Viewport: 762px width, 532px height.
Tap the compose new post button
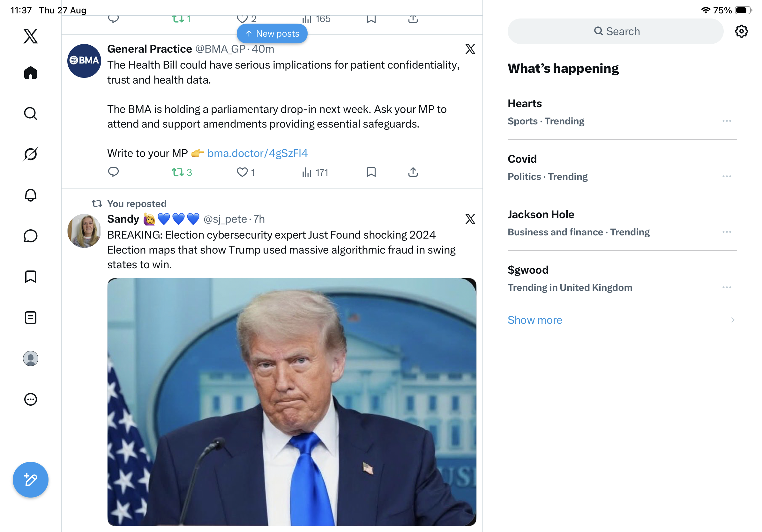[x=31, y=480]
